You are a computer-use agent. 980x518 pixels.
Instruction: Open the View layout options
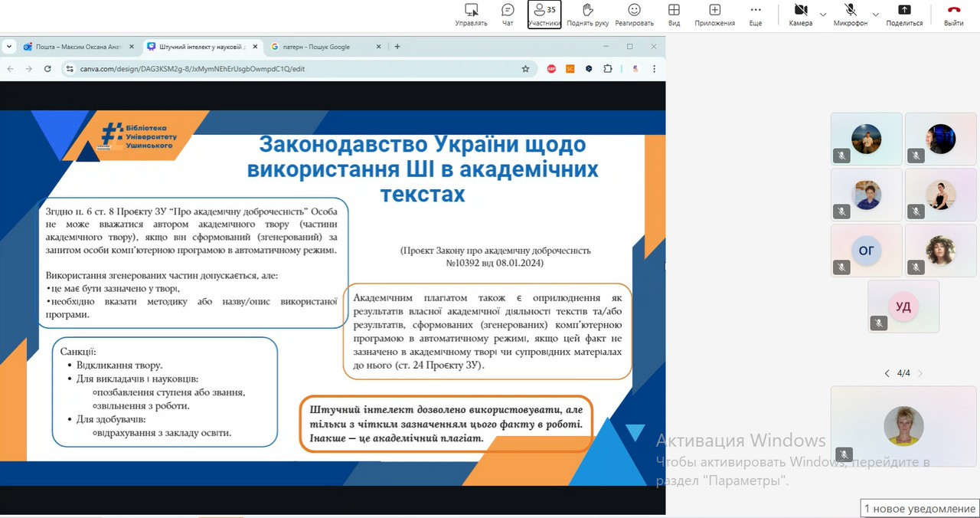click(674, 14)
